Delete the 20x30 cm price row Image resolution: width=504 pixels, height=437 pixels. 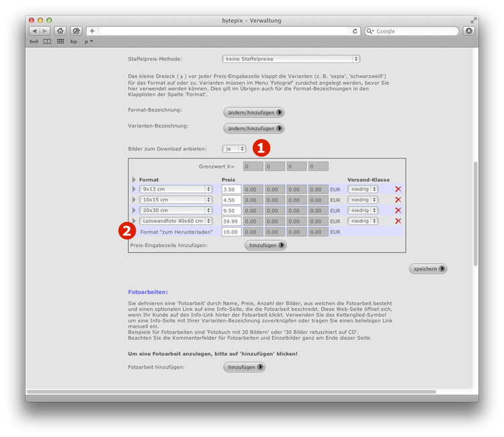point(398,210)
